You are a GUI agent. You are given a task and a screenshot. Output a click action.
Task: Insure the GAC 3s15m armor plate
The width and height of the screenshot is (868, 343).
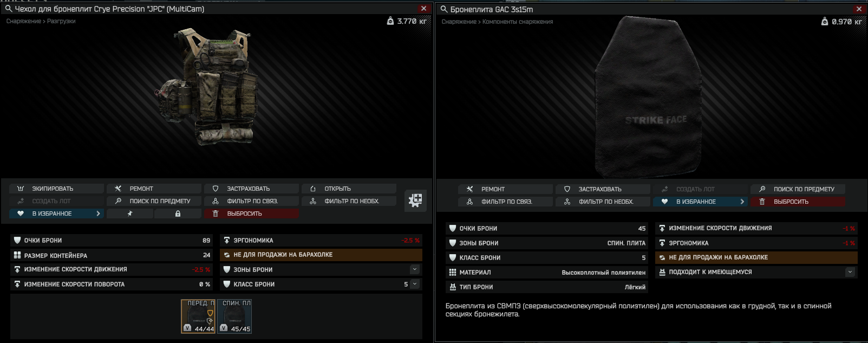tap(603, 189)
